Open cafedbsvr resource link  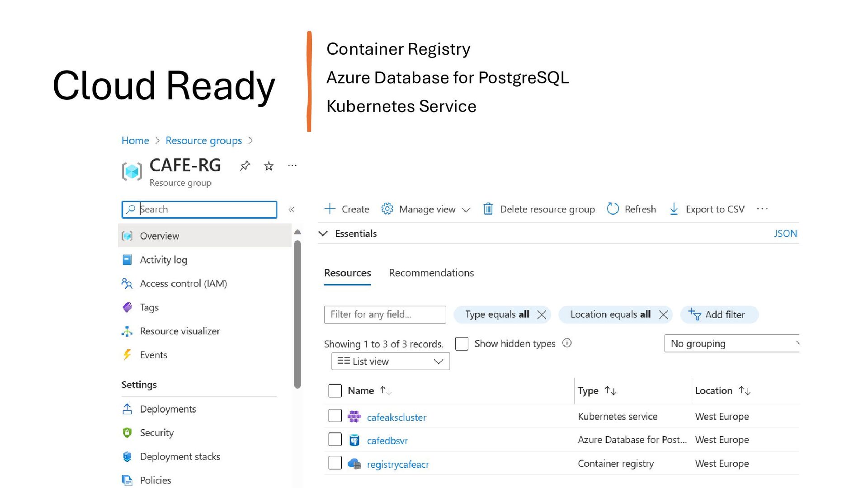click(x=387, y=441)
